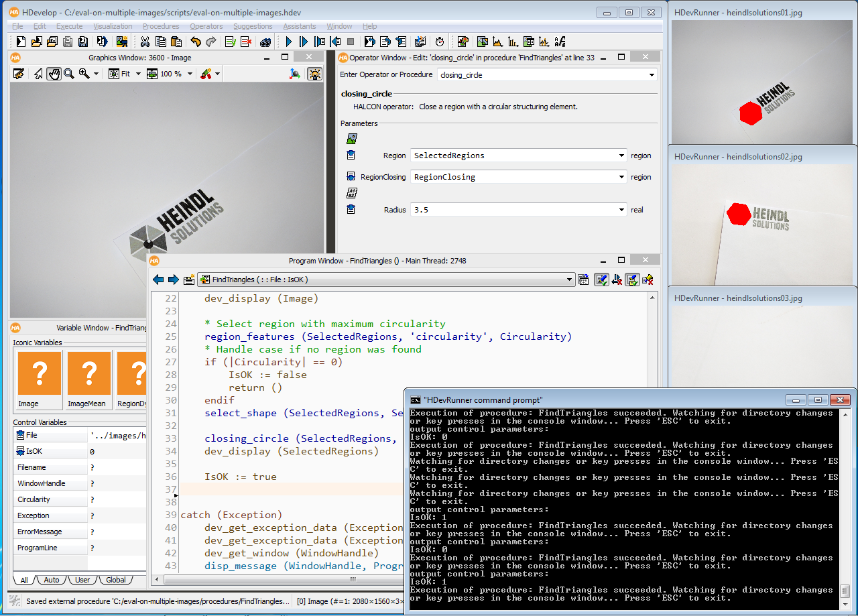Go back with the Program Window left arrow
Screen dimensions: 858x616
tap(158, 280)
